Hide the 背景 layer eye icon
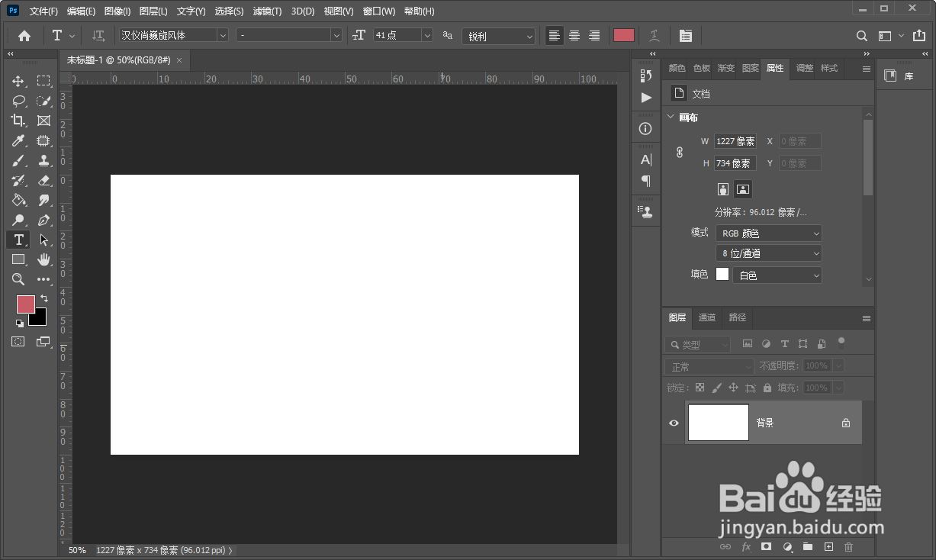The height and width of the screenshot is (560, 936). click(x=674, y=423)
